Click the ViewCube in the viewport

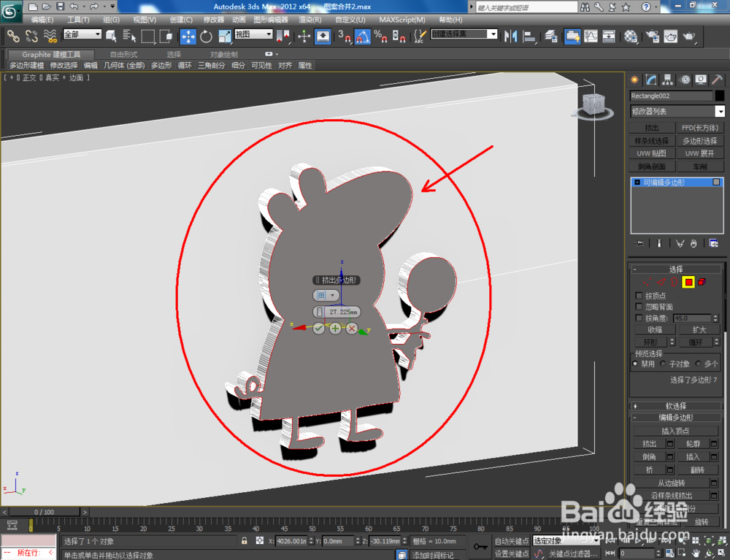tap(593, 104)
